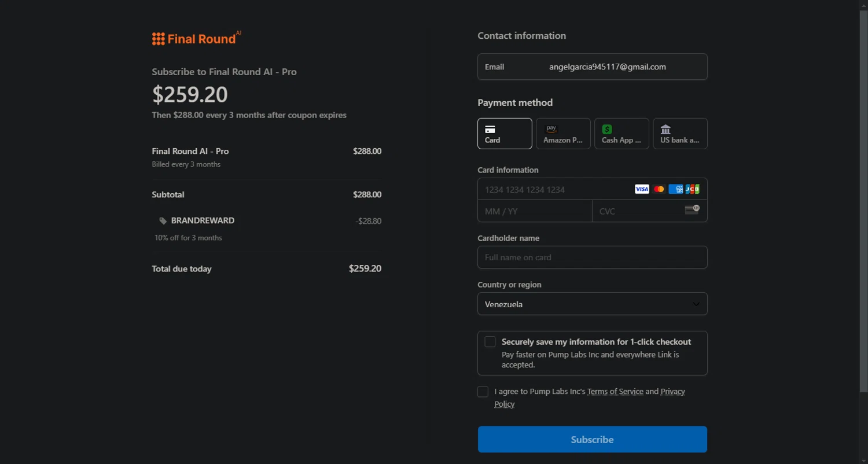Select the Card payment method tab
The width and height of the screenshot is (868, 464).
click(505, 134)
